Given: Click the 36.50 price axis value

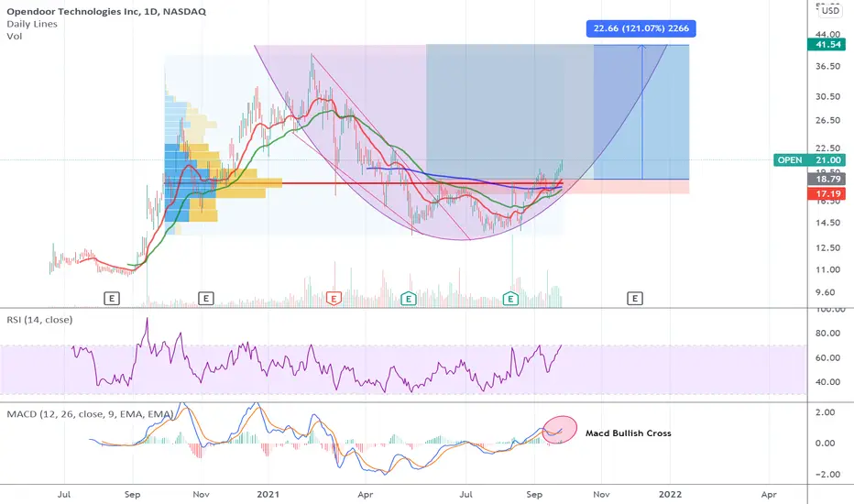Looking at the screenshot, I should pos(827,66).
